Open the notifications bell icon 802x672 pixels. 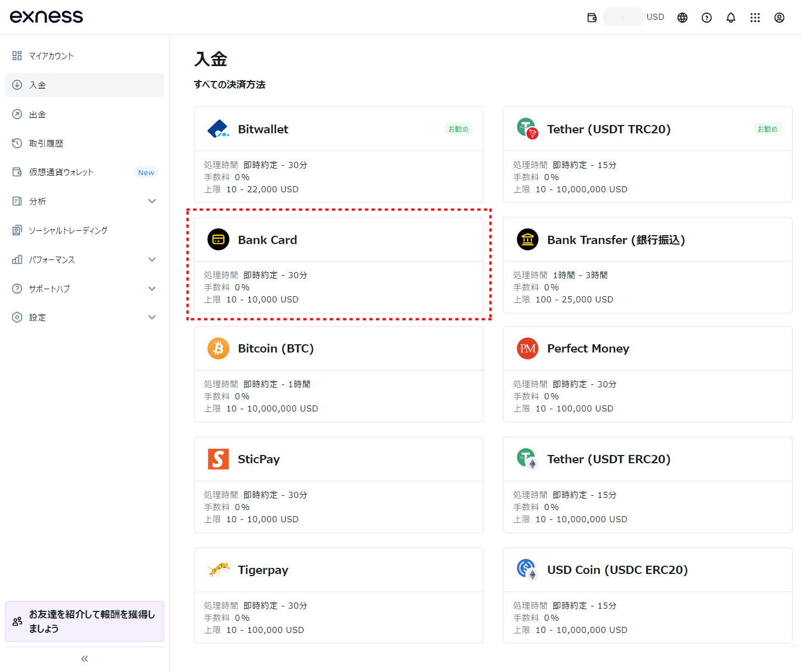(731, 18)
